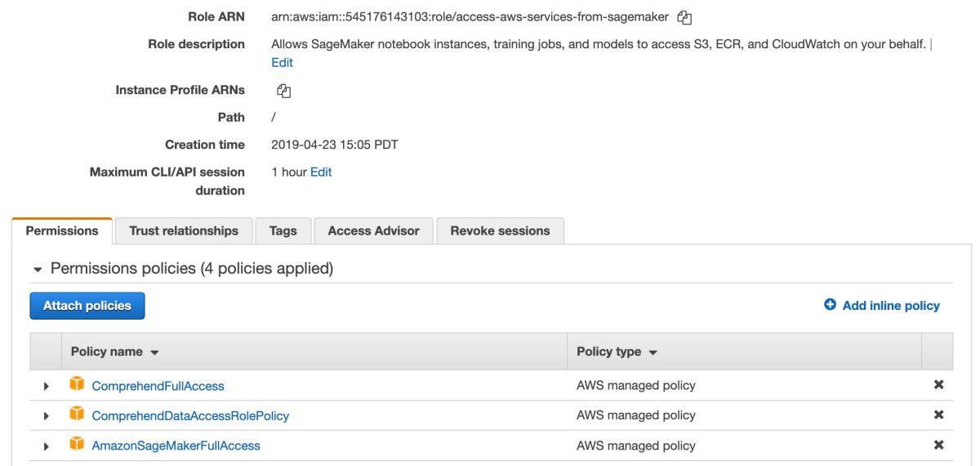The width and height of the screenshot is (980, 466).
Task: Click the ComprehendDataAccessRolePolicy cube icon
Action: 77,414
